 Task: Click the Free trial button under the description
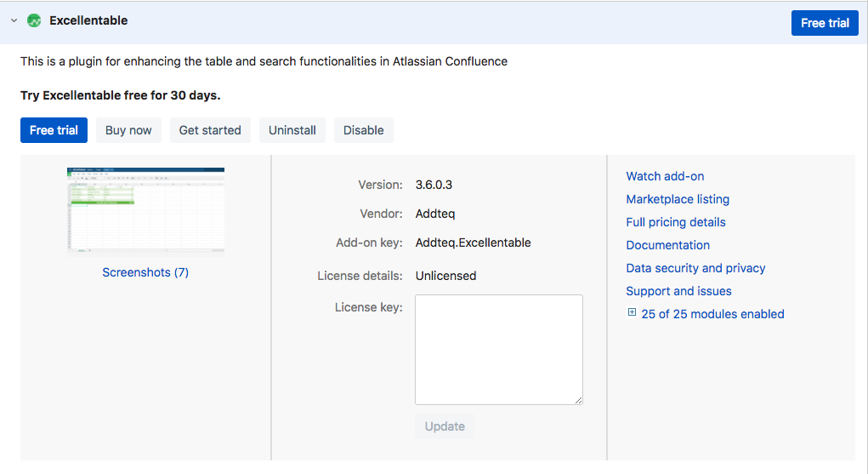point(54,130)
